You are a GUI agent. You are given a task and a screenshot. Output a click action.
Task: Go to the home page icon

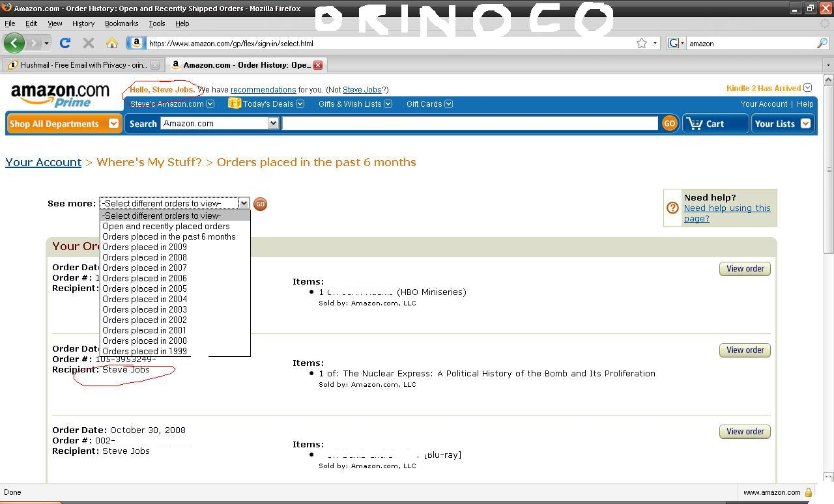(x=112, y=43)
